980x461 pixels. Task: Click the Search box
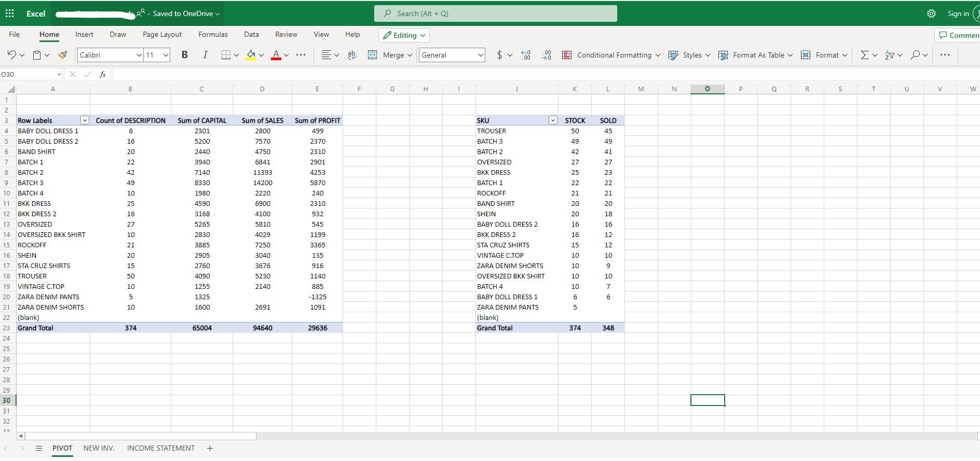point(495,13)
